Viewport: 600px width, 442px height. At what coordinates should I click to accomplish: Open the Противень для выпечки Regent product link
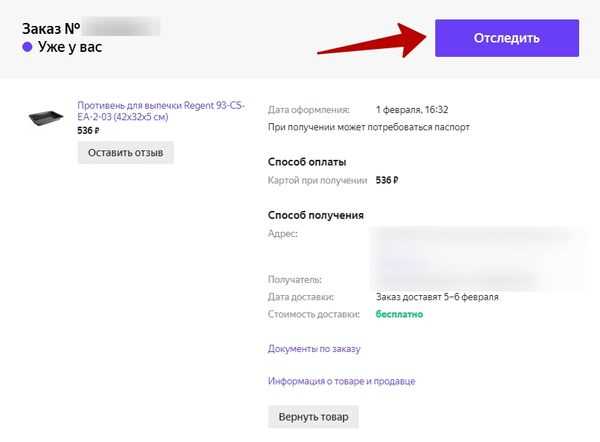coord(161,111)
